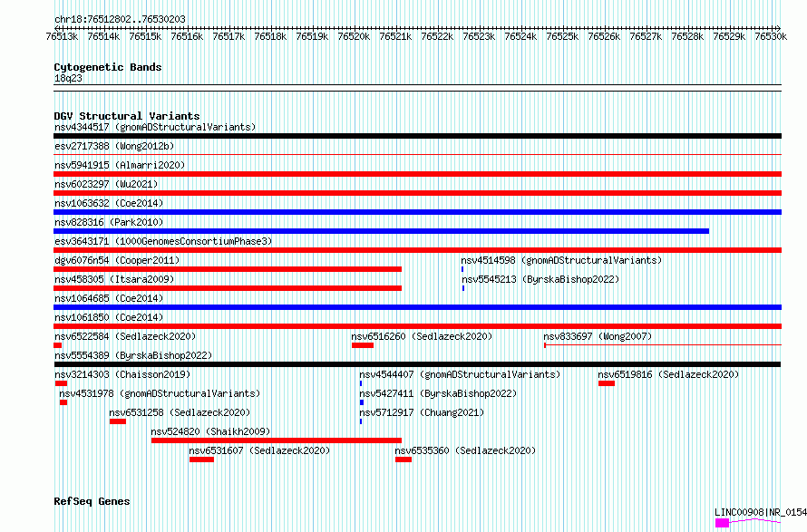Select nsv6531258 (Sedlazeck2020) label
The height and width of the screenshot is (532, 807).
point(180,412)
